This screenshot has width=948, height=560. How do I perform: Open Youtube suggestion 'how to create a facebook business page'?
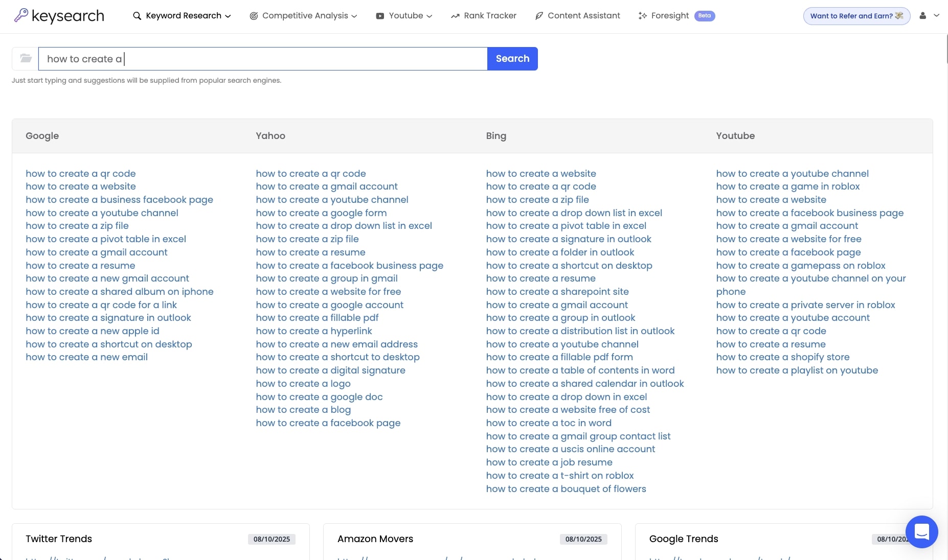click(x=810, y=213)
